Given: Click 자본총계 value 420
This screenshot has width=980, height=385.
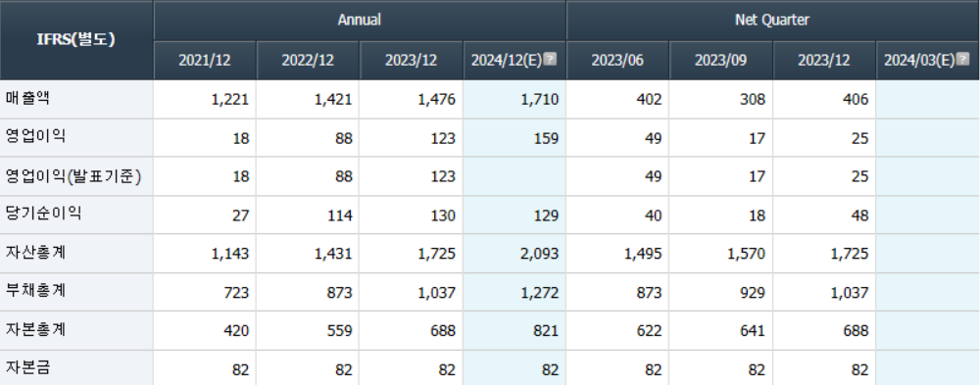Looking at the screenshot, I should pos(237,331).
